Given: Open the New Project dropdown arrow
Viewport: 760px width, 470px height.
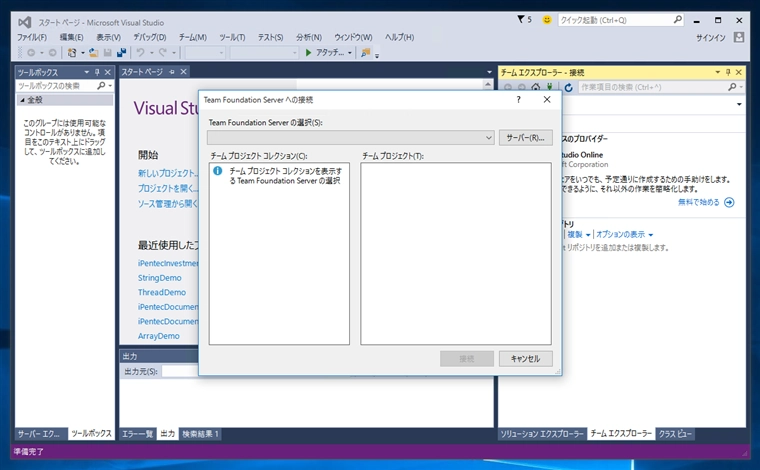Looking at the screenshot, I should click(83, 53).
